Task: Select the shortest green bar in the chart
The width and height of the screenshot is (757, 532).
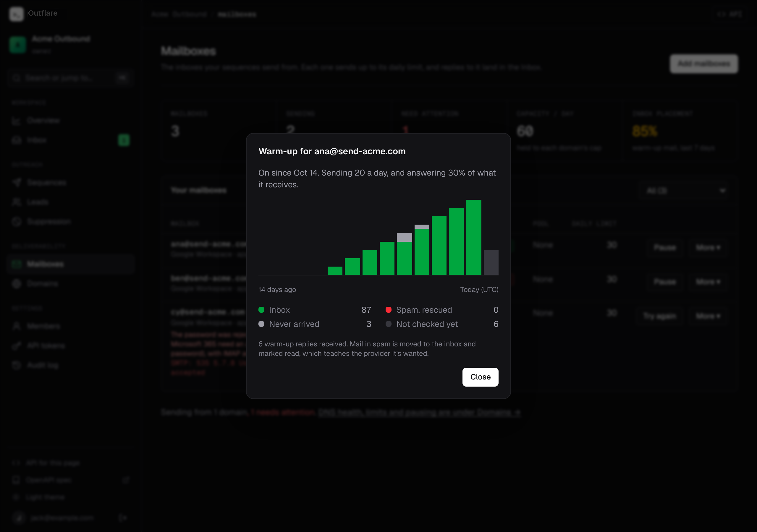Action: (x=335, y=271)
